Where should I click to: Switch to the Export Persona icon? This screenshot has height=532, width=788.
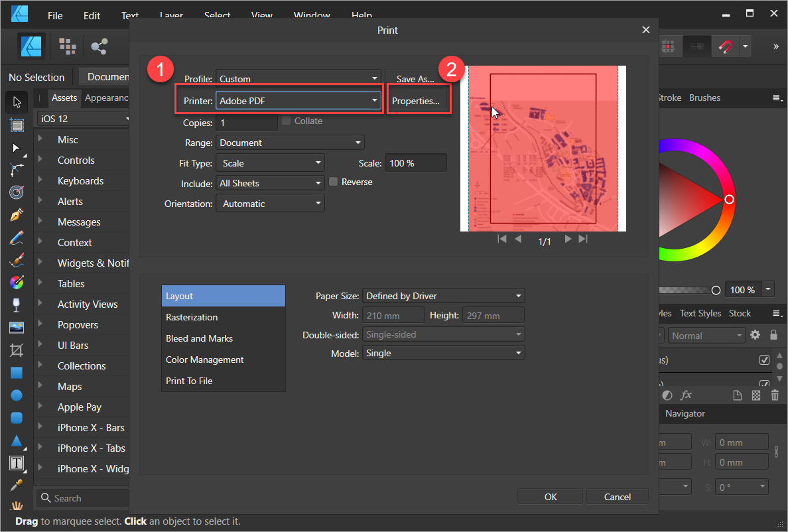(x=99, y=46)
